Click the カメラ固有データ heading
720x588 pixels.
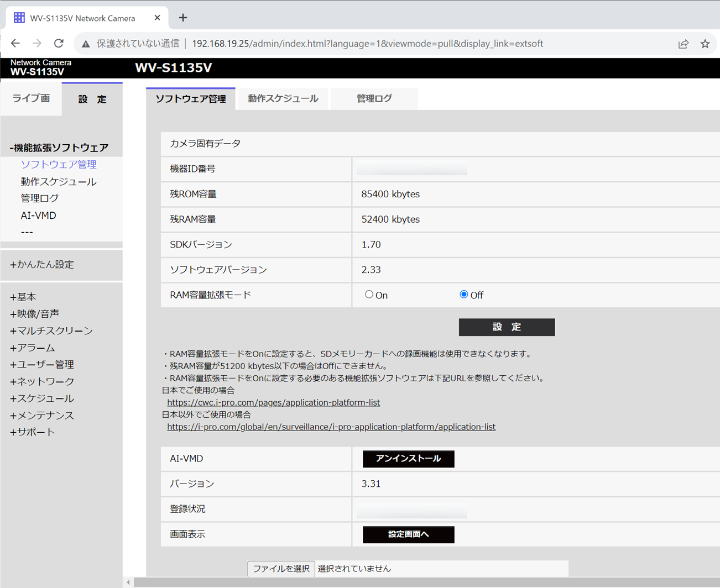pyautogui.click(x=205, y=144)
